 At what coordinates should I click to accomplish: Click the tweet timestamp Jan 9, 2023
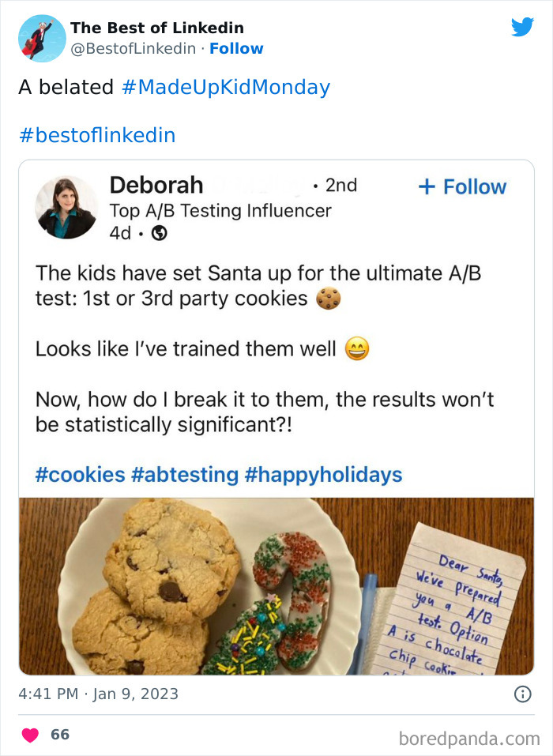pos(99,694)
